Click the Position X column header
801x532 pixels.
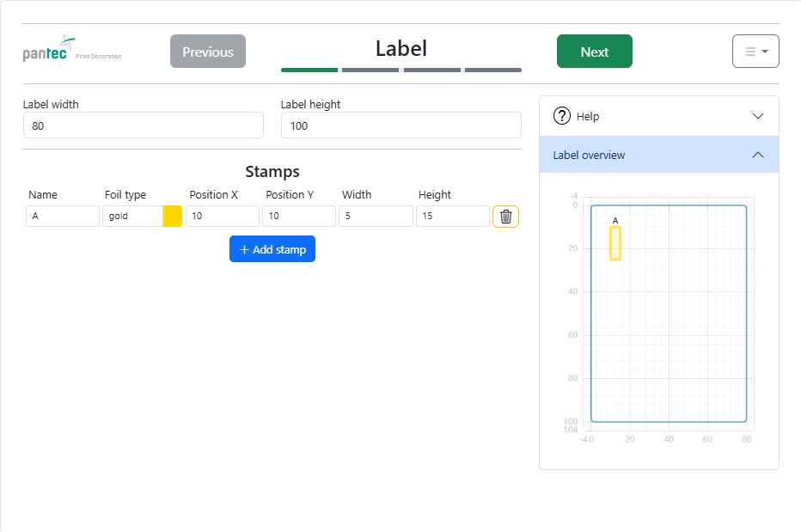click(x=213, y=195)
